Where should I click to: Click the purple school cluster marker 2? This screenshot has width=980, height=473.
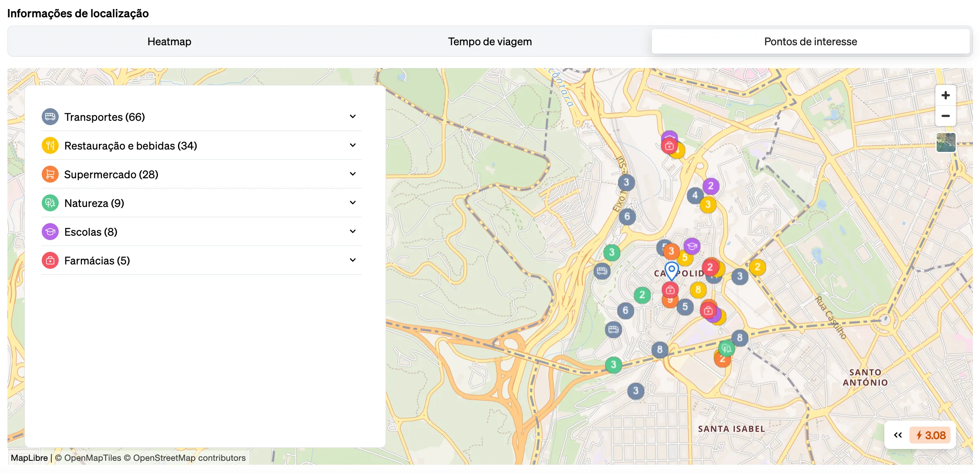tap(711, 186)
